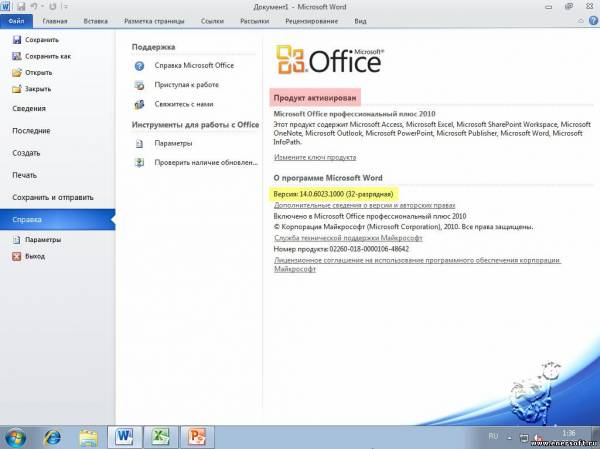Click the Redo icon in quick access toolbar

click(x=53, y=7)
